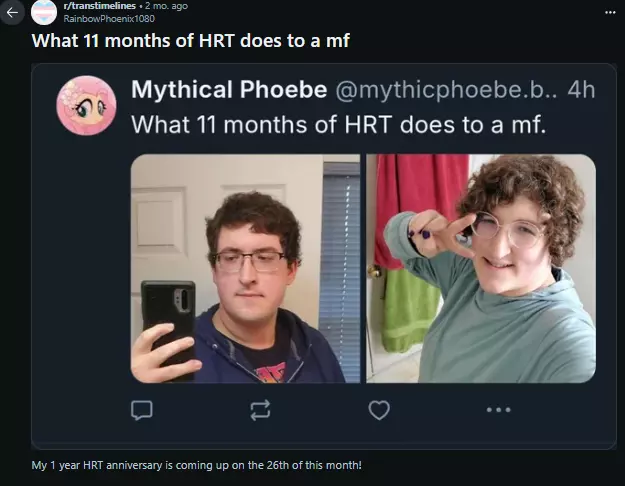Click the 2 mo. ago post timestamp
Viewport: 625px width, 486px height.
click(166, 6)
